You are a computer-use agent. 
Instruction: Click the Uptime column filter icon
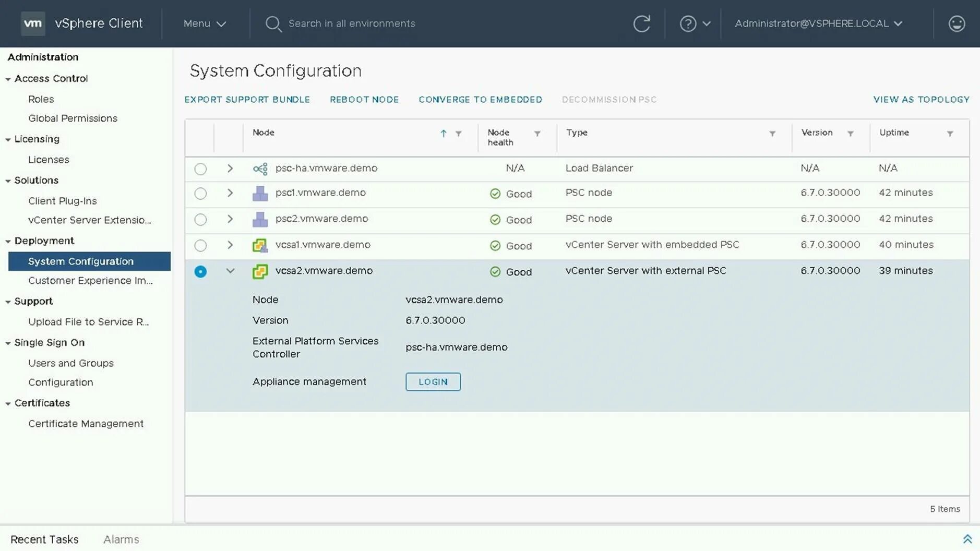point(950,134)
